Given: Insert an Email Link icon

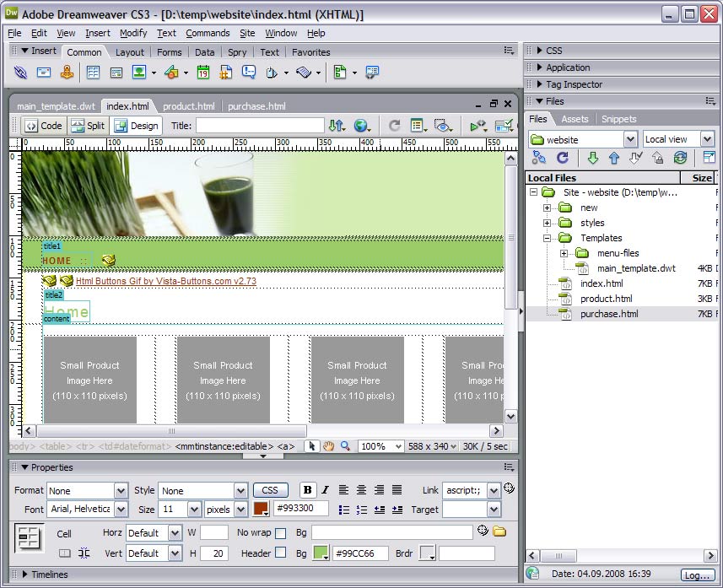Looking at the screenshot, I should [44, 73].
